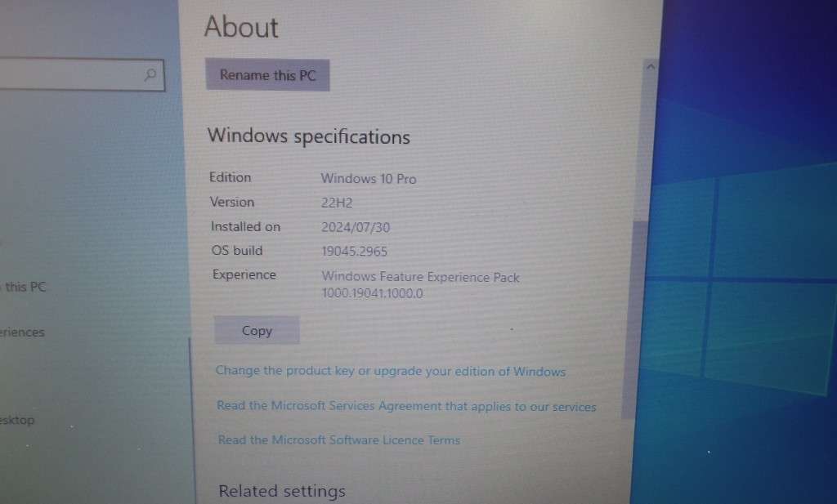Select the OS build 19045.2965 text

pos(354,251)
